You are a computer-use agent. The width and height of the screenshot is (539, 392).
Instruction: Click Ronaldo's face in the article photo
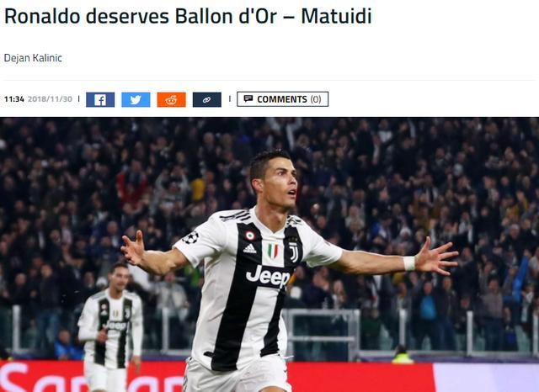[280, 183]
